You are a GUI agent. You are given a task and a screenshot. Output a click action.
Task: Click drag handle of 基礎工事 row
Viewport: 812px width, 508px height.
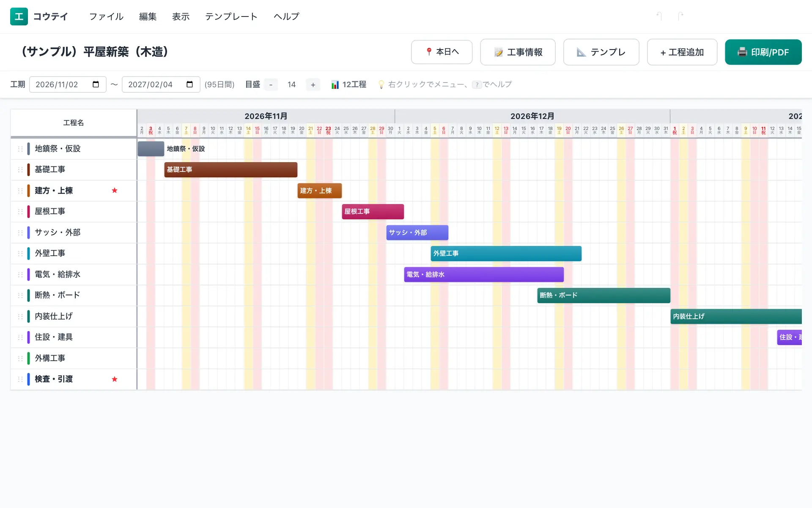tap(20, 169)
